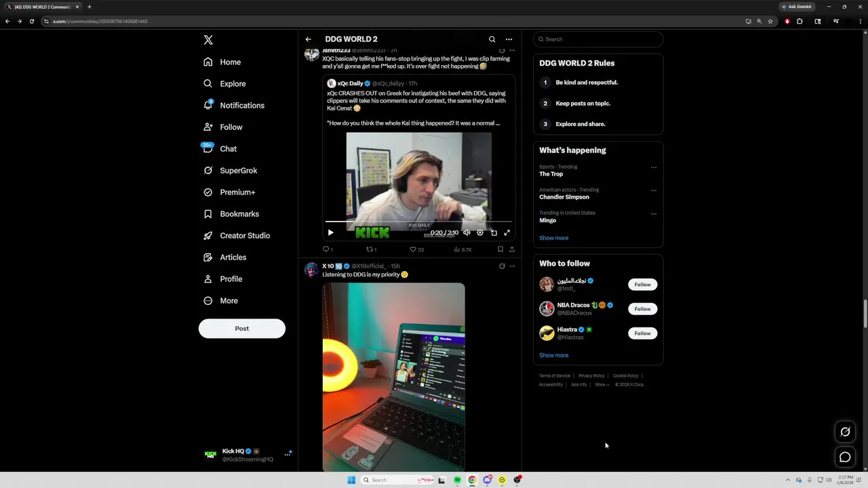
Task: Like the Jsmith233 post with 52 likes
Action: tap(416, 249)
